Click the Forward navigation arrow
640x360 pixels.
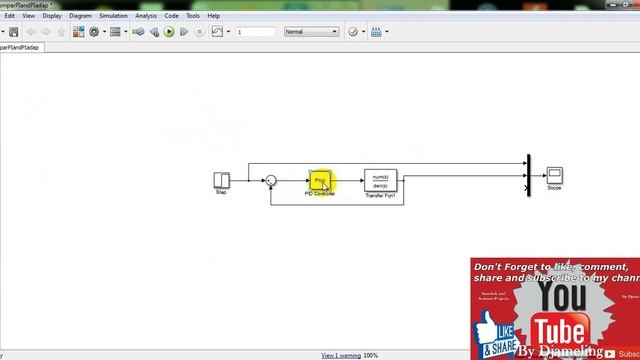(x=46, y=32)
